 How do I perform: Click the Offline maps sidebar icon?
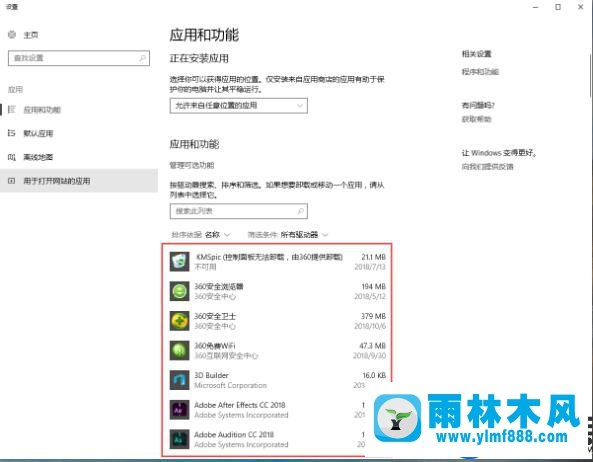click(x=12, y=157)
